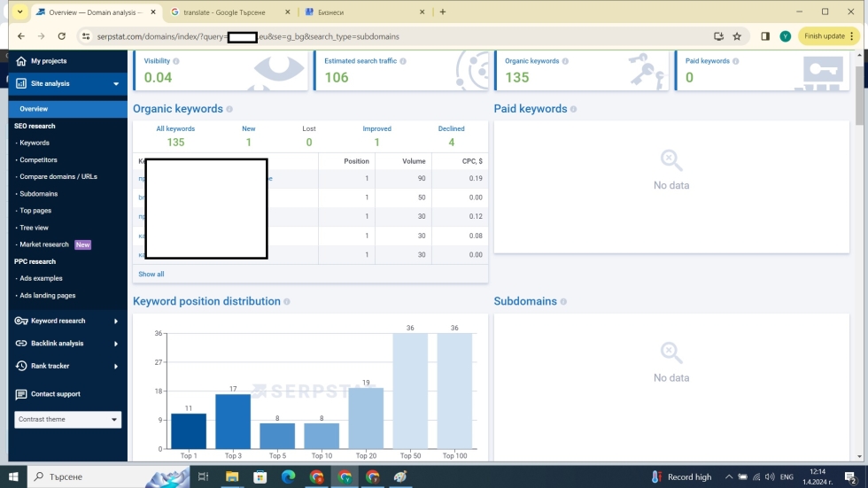The height and width of the screenshot is (488, 868).
Task: Filter by New keywords
Action: [x=249, y=136]
